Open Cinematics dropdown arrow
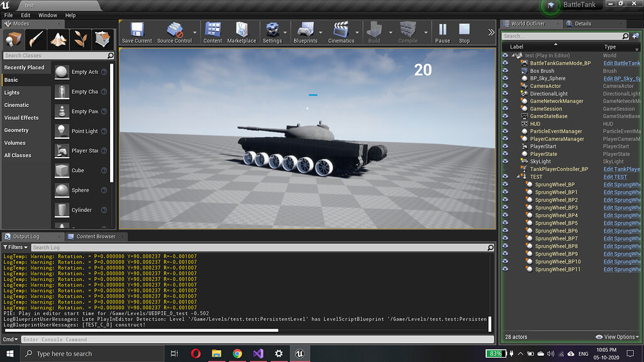 (x=357, y=33)
